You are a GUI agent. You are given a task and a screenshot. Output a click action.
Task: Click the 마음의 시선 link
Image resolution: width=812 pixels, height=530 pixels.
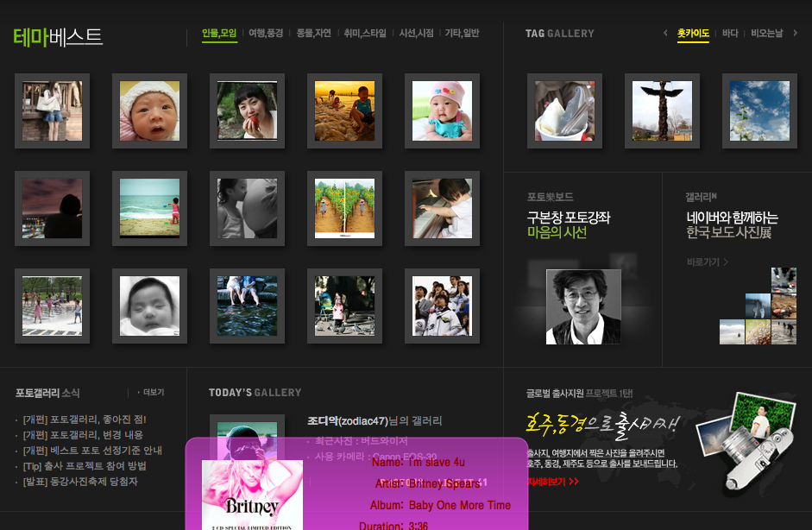click(557, 232)
